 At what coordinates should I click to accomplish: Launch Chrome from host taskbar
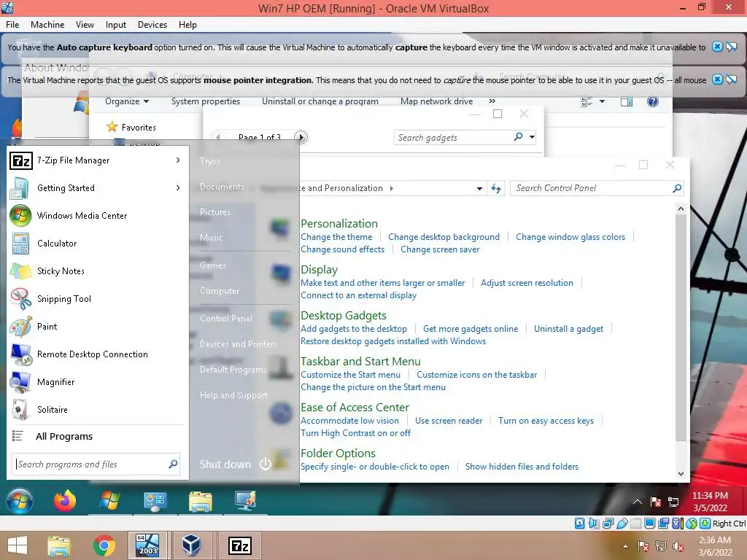pyautogui.click(x=104, y=545)
